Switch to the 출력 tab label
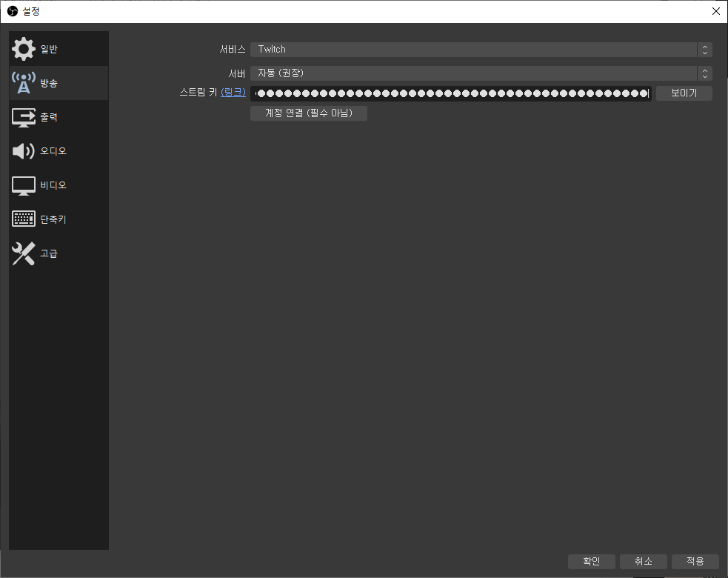The image size is (728, 578). point(49,117)
